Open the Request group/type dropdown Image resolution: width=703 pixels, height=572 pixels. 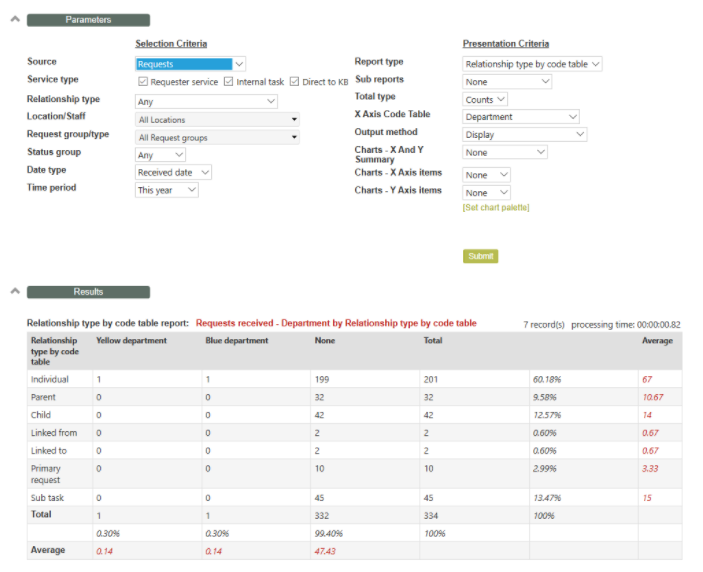pyautogui.click(x=217, y=137)
